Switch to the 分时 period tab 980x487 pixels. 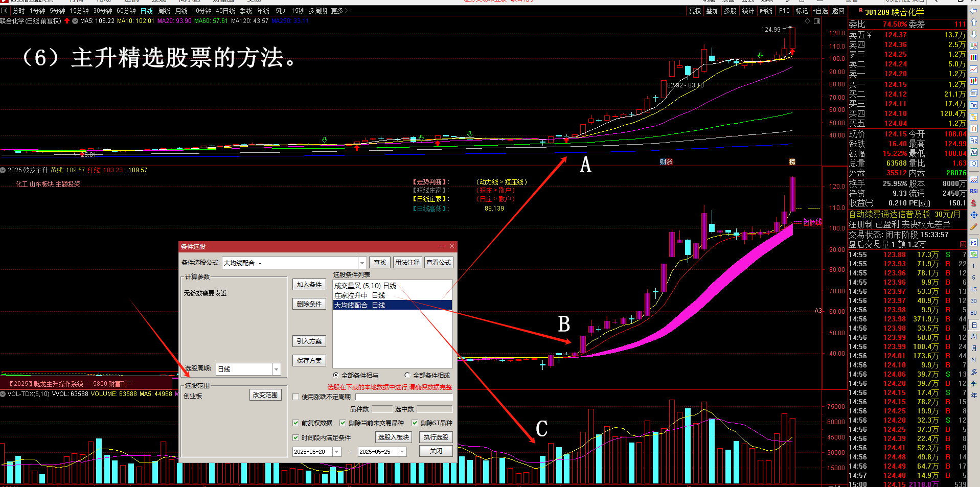(18, 10)
